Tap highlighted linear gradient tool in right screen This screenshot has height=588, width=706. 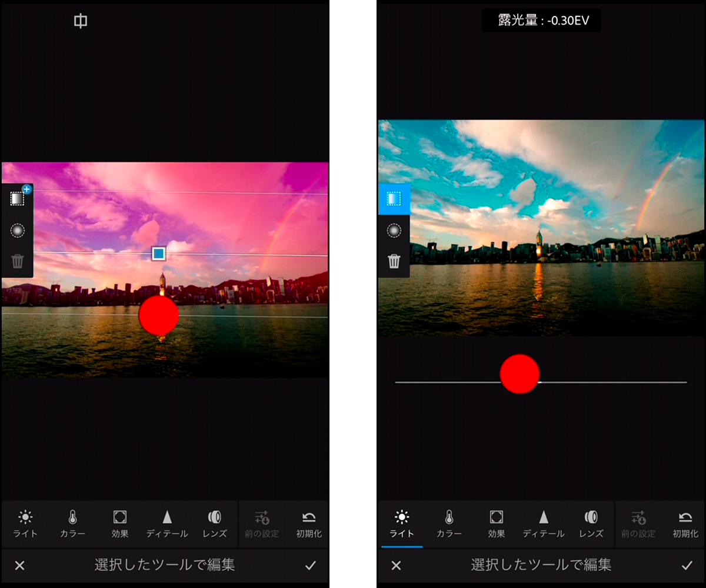394,199
